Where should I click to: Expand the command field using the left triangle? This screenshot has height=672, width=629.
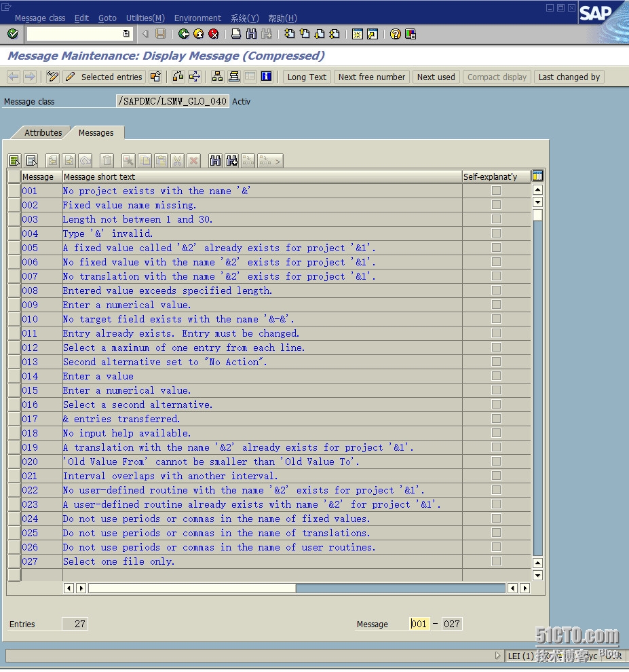pyautogui.click(x=145, y=33)
